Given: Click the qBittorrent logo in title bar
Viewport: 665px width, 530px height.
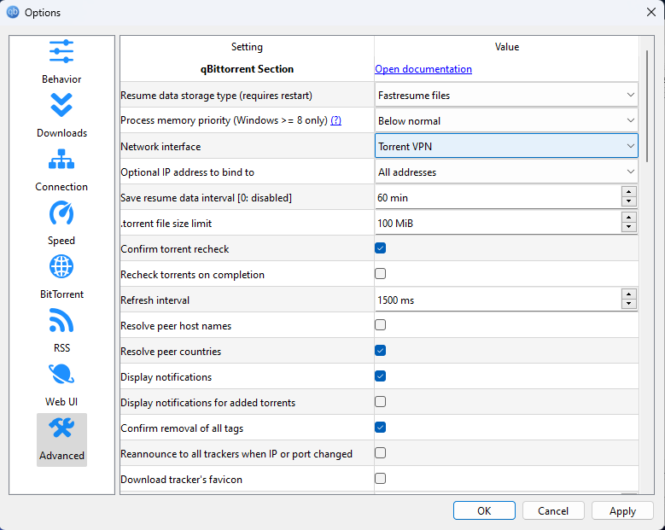Looking at the screenshot, I should [13, 12].
